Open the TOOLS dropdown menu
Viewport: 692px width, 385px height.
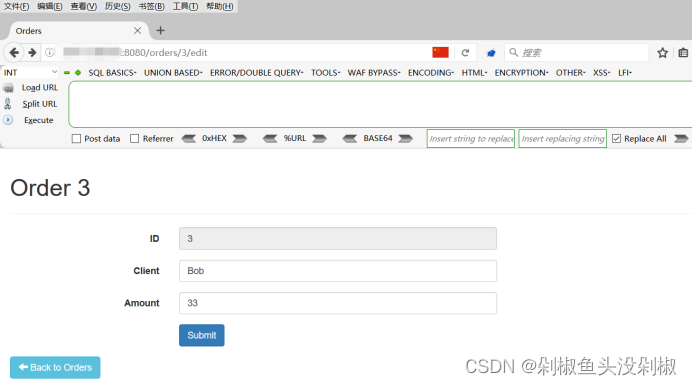326,72
